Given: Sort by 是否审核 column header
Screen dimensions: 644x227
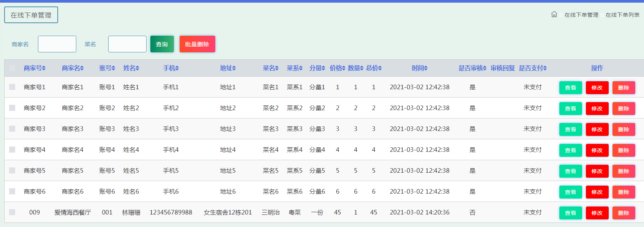Looking at the screenshot, I should 472,68.
